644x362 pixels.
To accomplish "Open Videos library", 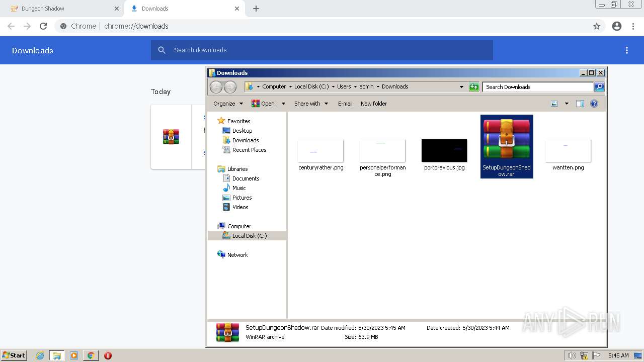I will click(x=240, y=207).
